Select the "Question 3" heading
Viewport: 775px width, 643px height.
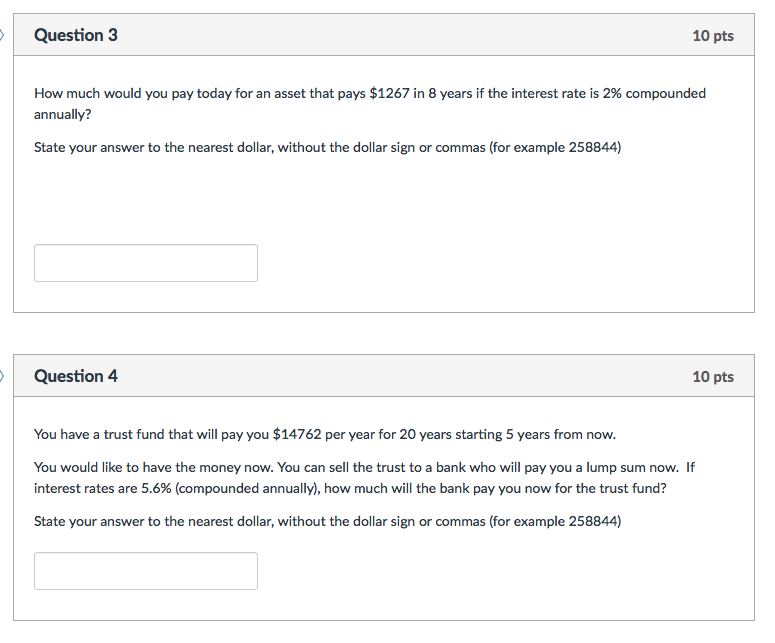click(76, 35)
